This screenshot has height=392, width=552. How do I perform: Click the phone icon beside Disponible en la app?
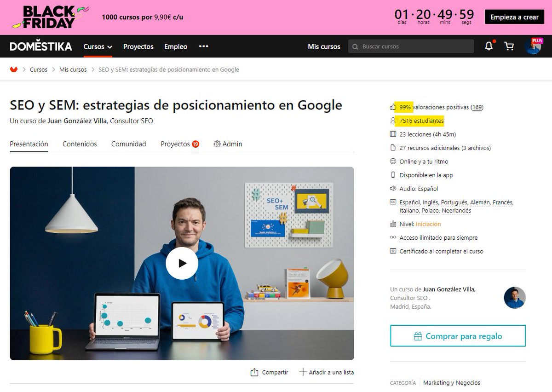point(393,175)
